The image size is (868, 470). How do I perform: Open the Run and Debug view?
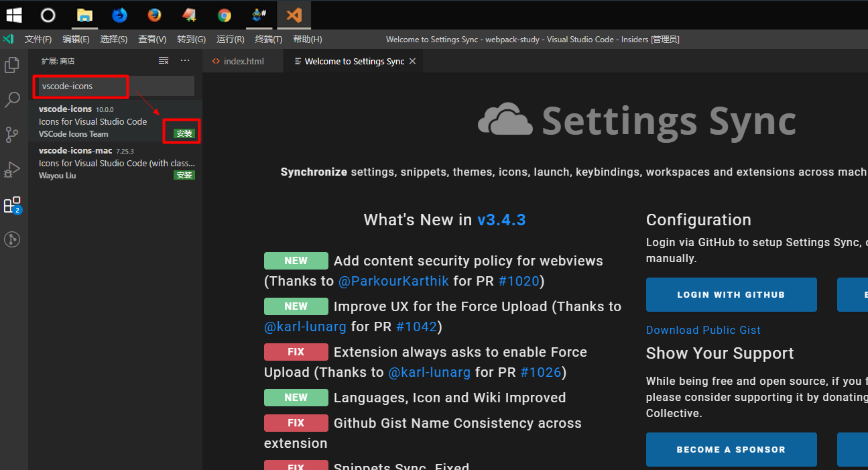coord(12,169)
